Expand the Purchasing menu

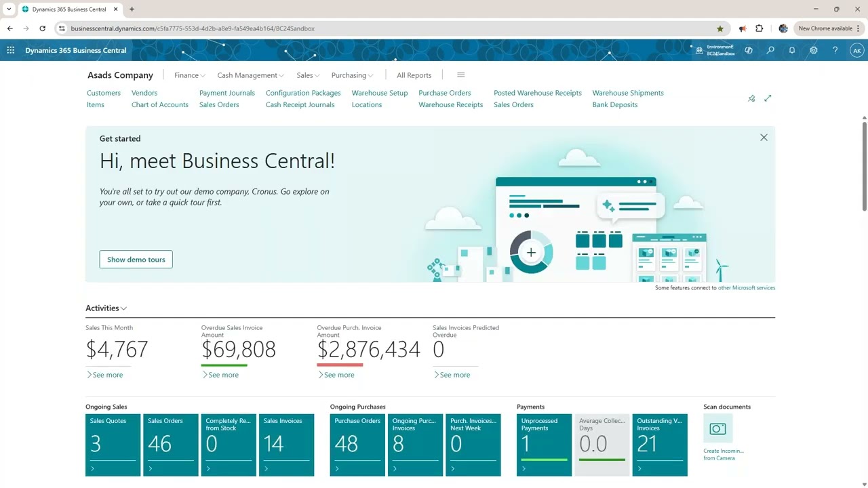[x=353, y=75]
